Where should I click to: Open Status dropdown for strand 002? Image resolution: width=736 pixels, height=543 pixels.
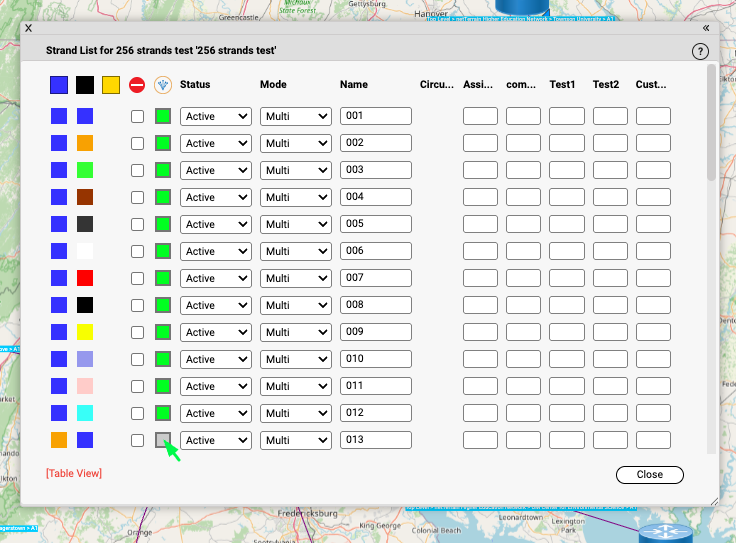[215, 143]
